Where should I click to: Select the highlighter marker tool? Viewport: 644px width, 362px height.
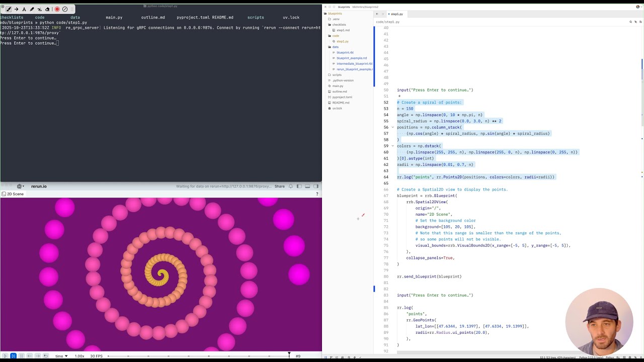[32, 9]
